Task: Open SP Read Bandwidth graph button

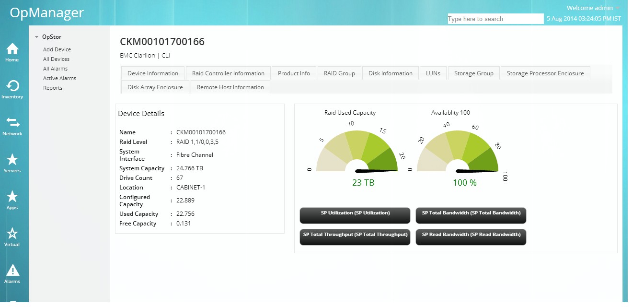Action: [471, 237]
